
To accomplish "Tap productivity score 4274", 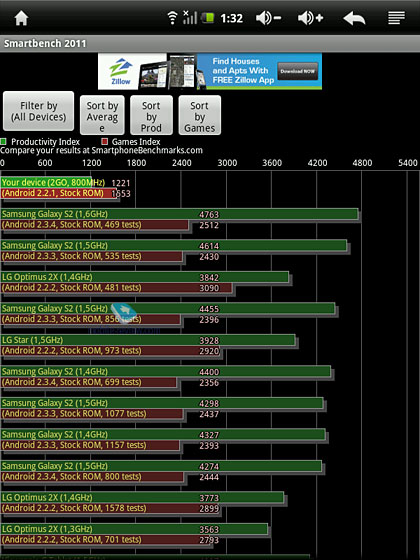I will [209, 466].
